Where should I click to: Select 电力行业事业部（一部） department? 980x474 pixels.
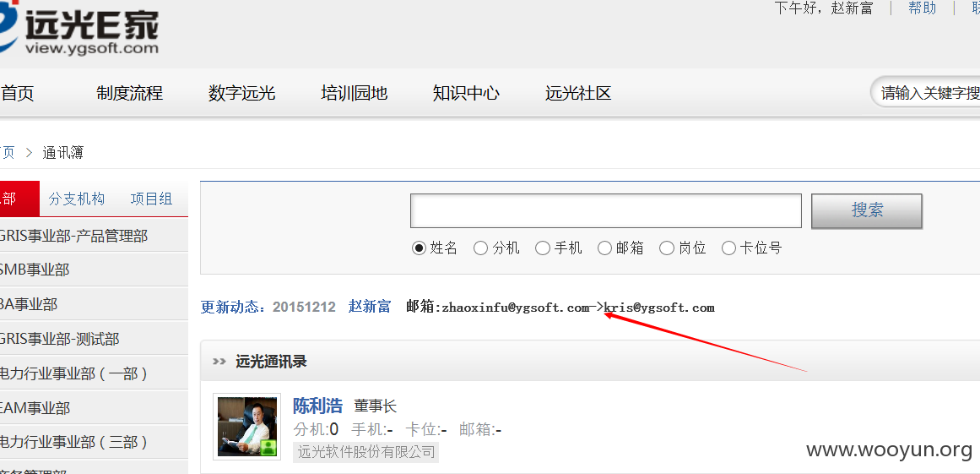tap(94, 373)
